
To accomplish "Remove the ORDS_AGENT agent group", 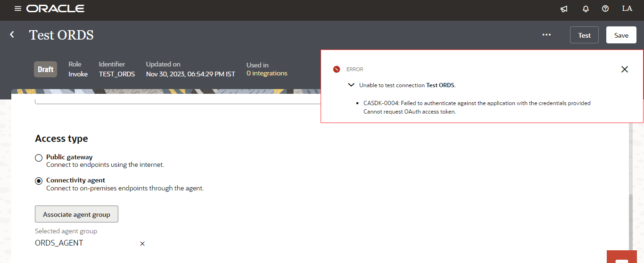I will tap(142, 244).
